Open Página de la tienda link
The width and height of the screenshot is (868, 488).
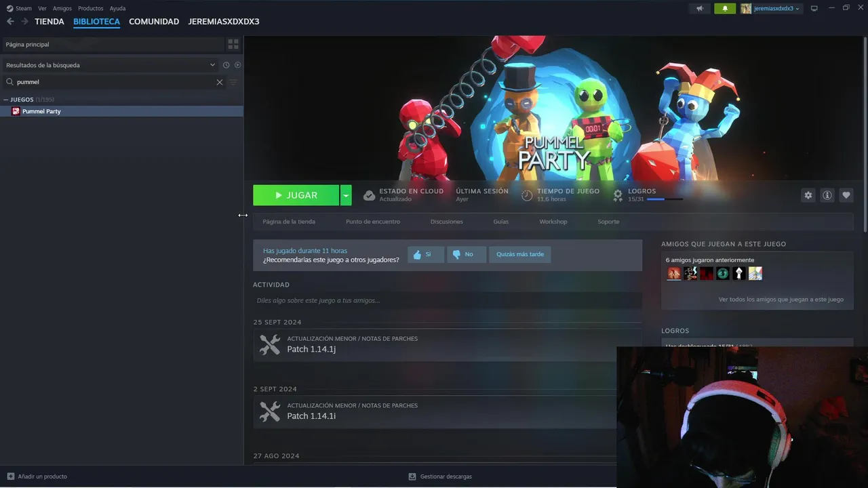click(289, 222)
